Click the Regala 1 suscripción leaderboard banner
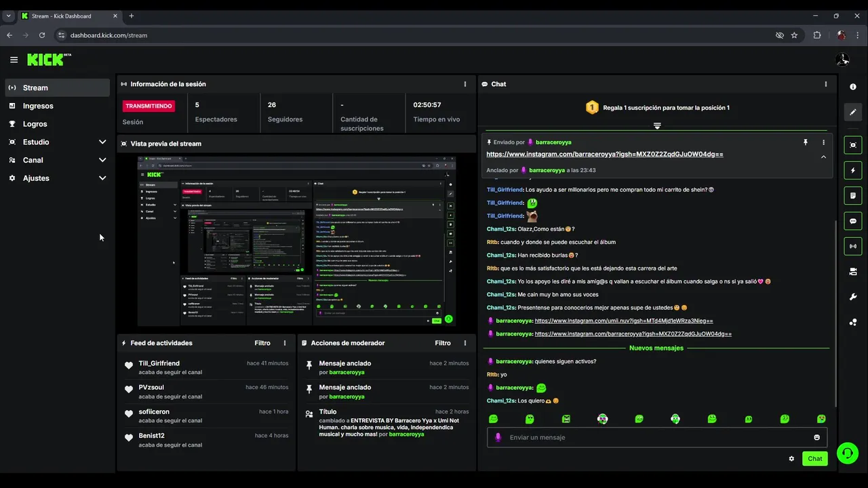Image resolution: width=868 pixels, height=488 pixels. pos(656,107)
